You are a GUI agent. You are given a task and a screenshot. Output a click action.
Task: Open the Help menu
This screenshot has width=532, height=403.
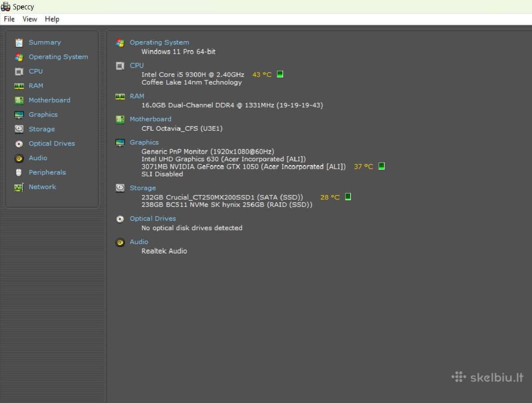point(52,19)
